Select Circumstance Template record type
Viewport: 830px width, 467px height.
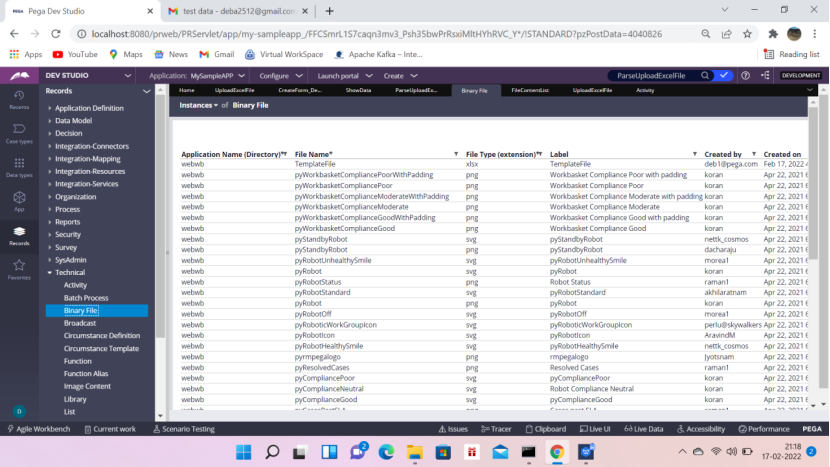click(x=101, y=348)
